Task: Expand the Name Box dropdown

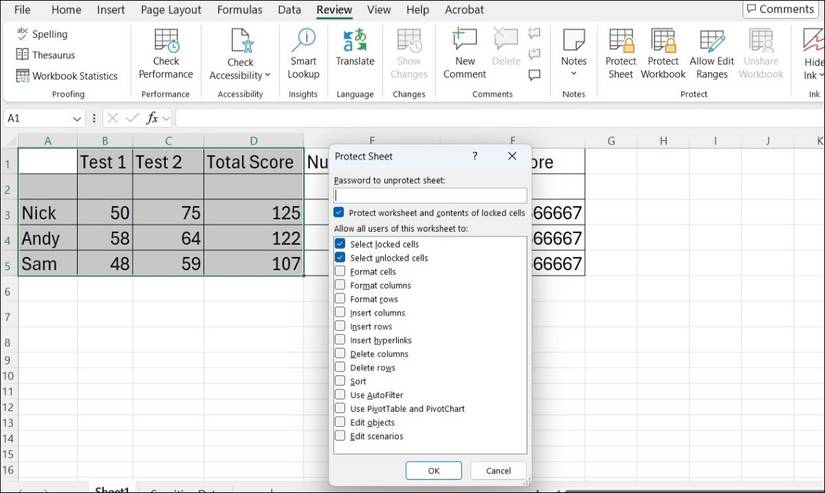Action: click(77, 119)
